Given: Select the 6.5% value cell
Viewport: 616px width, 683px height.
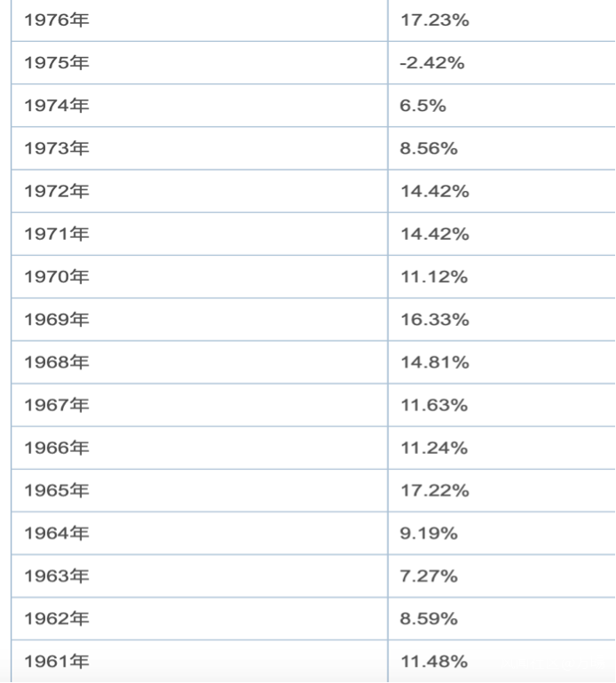Looking at the screenshot, I should pyautogui.click(x=423, y=106).
